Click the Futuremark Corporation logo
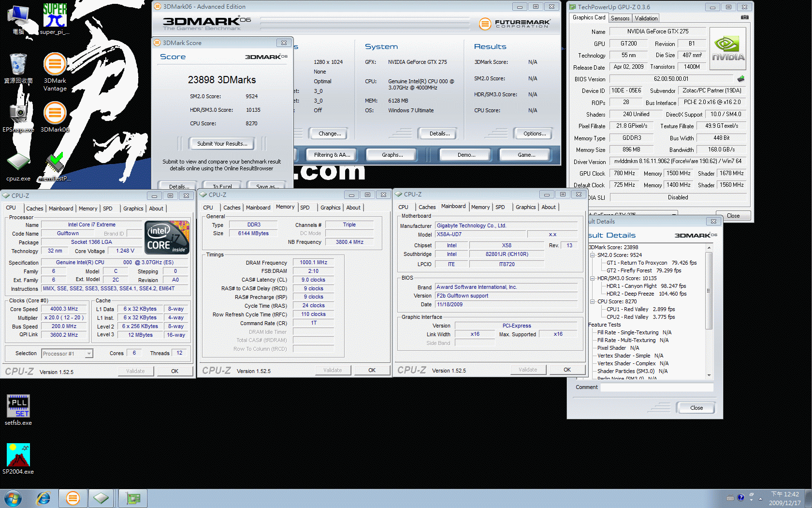This screenshot has height=508, width=812. click(514, 23)
